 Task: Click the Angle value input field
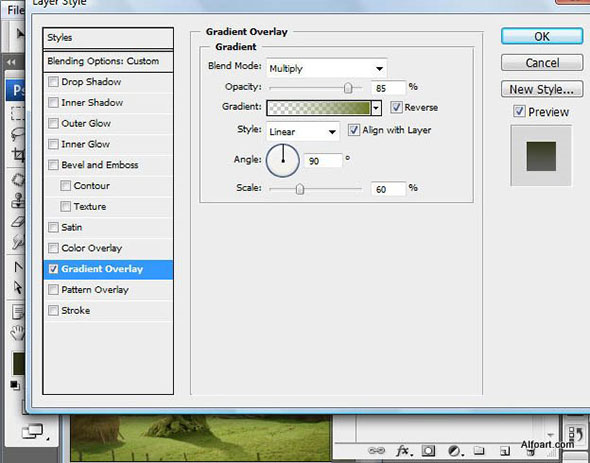[323, 161]
